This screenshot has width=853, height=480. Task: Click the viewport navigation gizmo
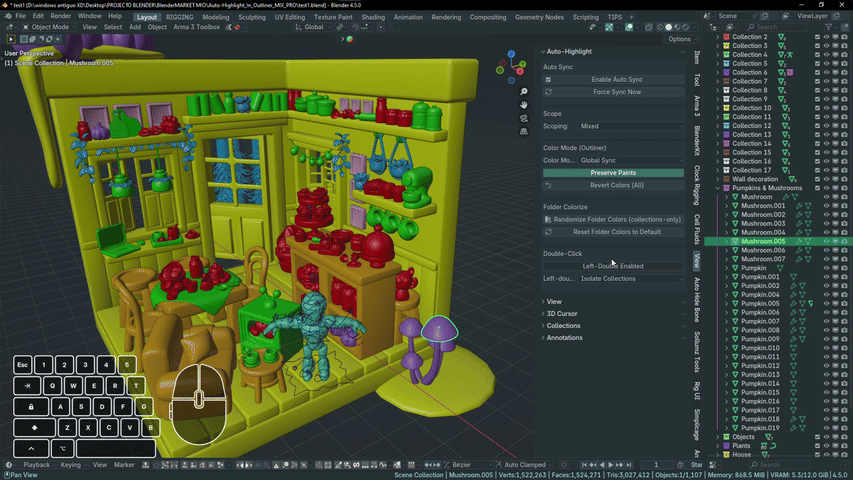[511, 67]
